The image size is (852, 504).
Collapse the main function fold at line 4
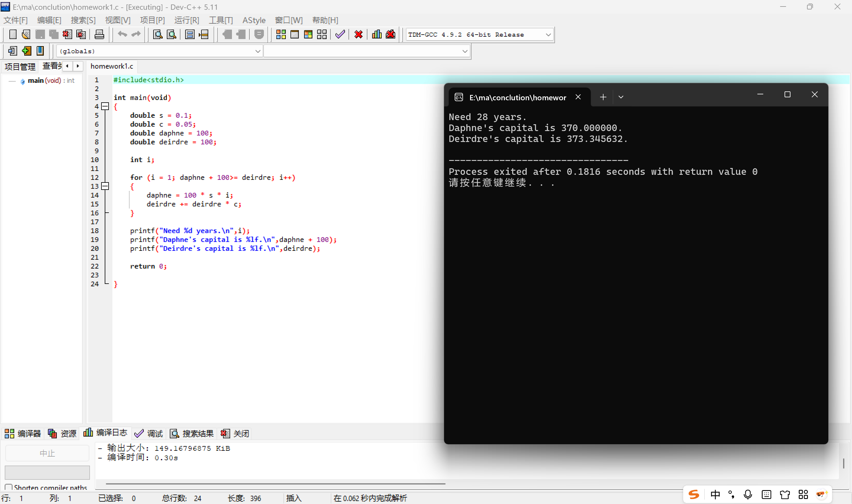click(x=105, y=106)
